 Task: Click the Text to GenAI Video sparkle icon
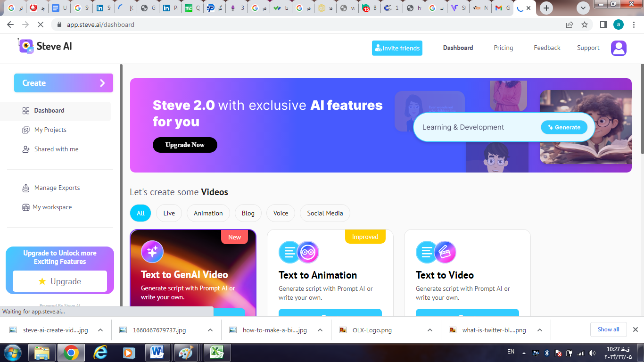tap(152, 252)
